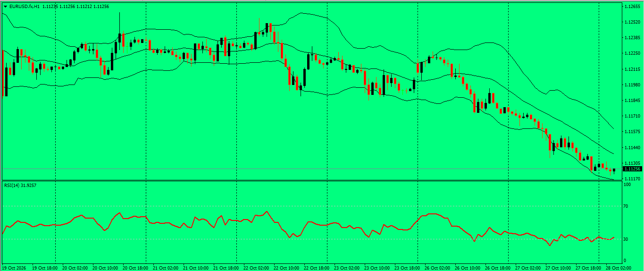Click the RSI scale value 0
The height and width of the screenshot is (271, 644).
click(625, 261)
